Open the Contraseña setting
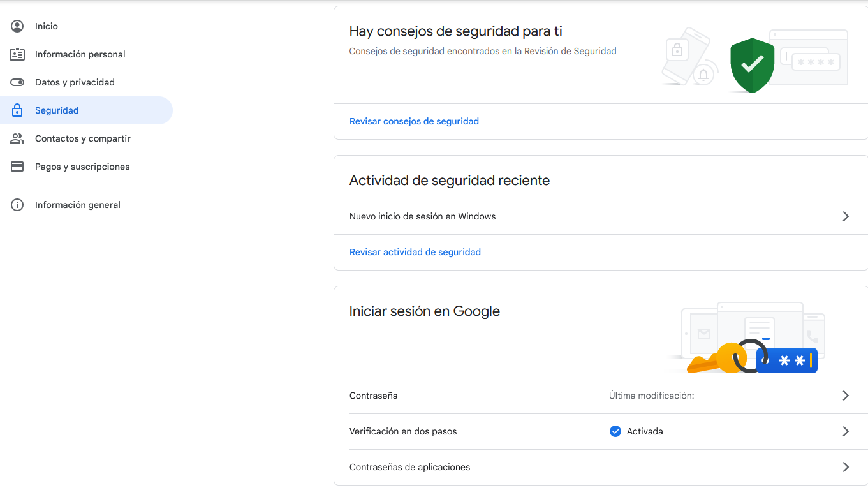The width and height of the screenshot is (868, 497). click(x=601, y=396)
